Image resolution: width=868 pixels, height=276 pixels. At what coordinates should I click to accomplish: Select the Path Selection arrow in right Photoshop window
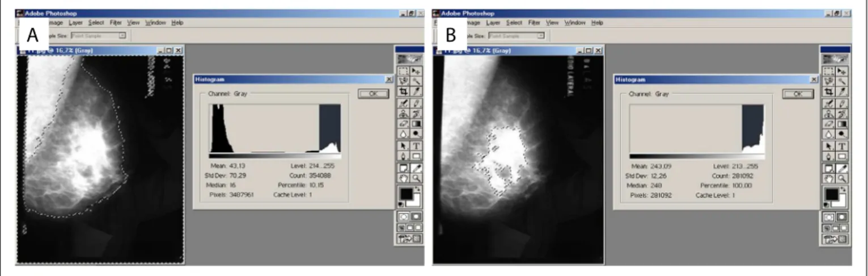[x=829, y=146]
